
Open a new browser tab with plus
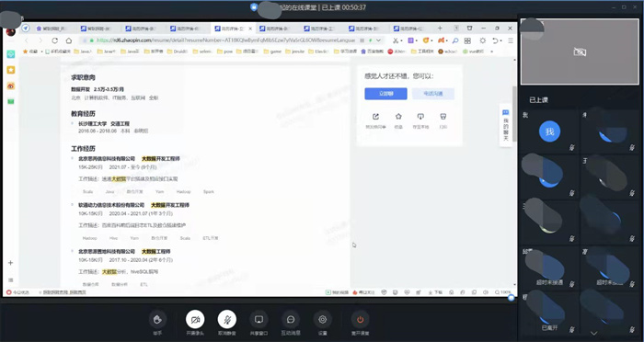[x=440, y=28]
